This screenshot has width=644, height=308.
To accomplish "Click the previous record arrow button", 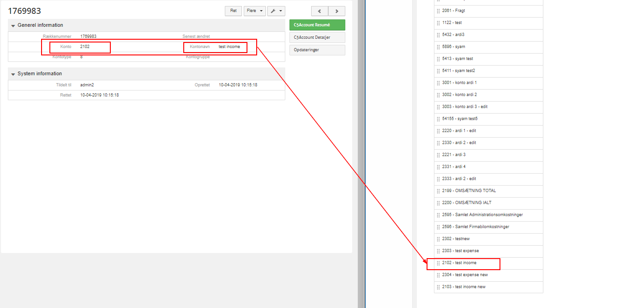I will coord(319,11).
